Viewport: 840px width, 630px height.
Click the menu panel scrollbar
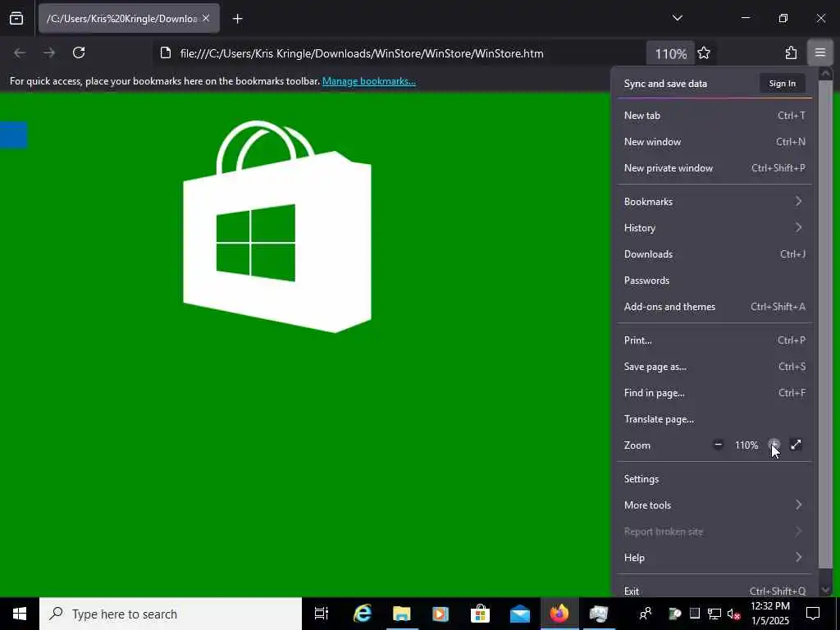[x=825, y=324]
